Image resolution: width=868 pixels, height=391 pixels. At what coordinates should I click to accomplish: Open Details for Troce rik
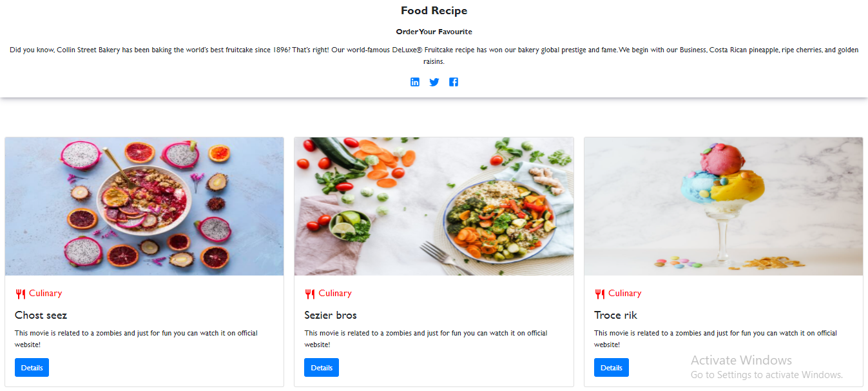point(612,368)
